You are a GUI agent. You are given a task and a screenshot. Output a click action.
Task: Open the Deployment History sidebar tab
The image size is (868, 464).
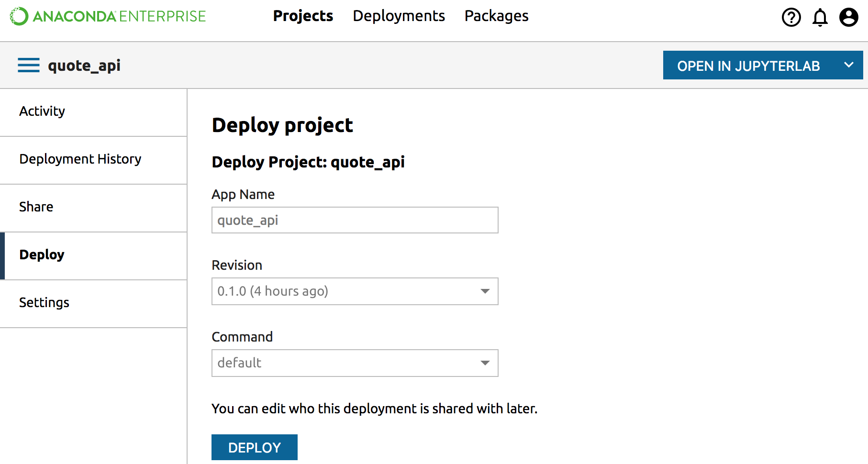[80, 159]
